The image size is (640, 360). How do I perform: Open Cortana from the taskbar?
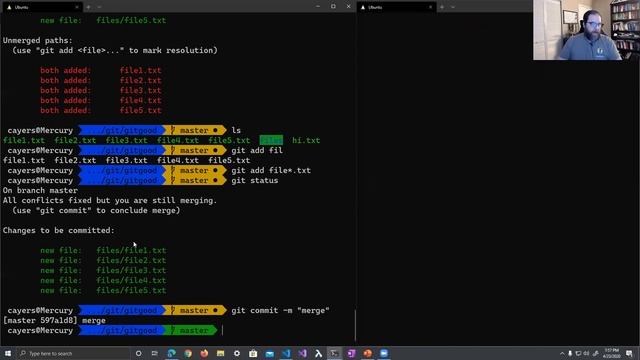pos(138,353)
